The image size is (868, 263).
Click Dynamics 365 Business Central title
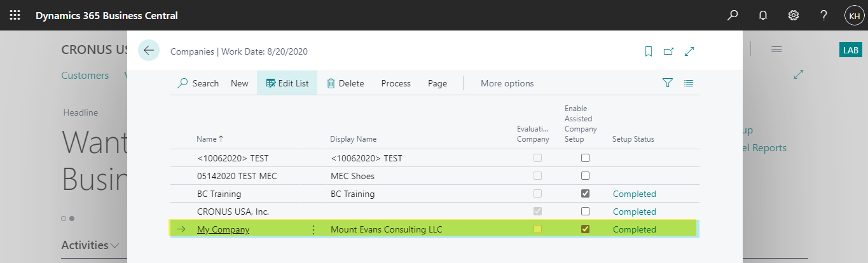pyautogui.click(x=107, y=15)
